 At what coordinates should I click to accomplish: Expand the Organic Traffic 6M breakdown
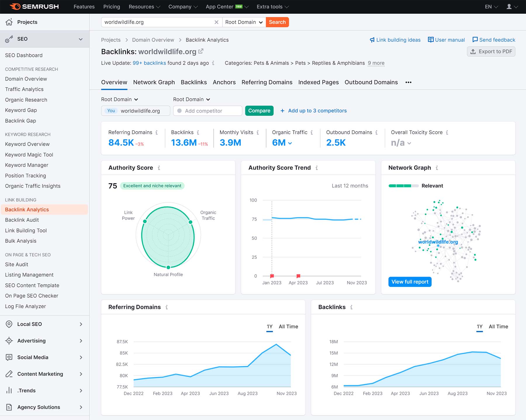290,143
